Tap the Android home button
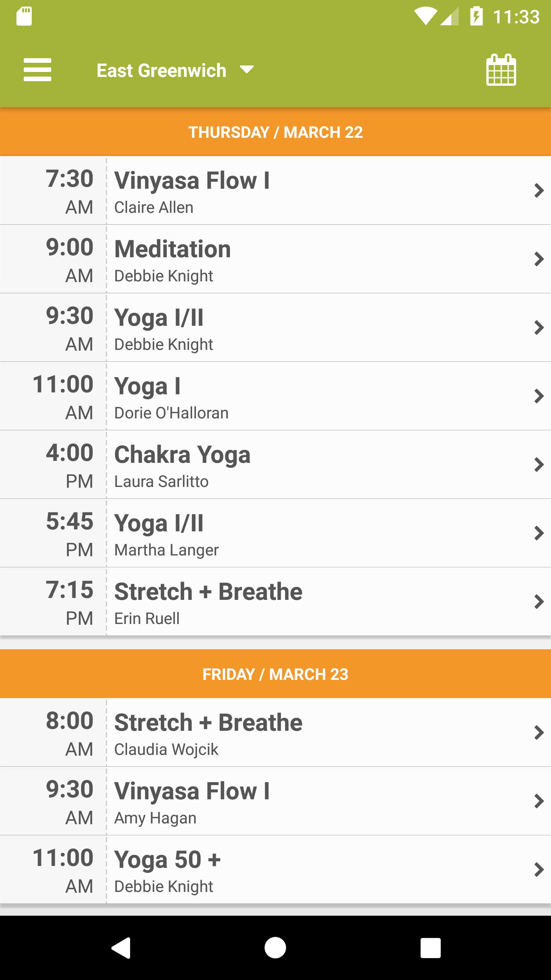The width and height of the screenshot is (551, 980). (x=275, y=947)
